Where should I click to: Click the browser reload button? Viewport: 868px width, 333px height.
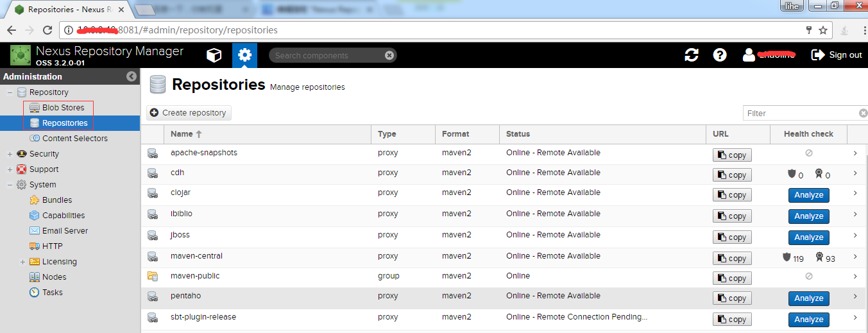click(47, 30)
